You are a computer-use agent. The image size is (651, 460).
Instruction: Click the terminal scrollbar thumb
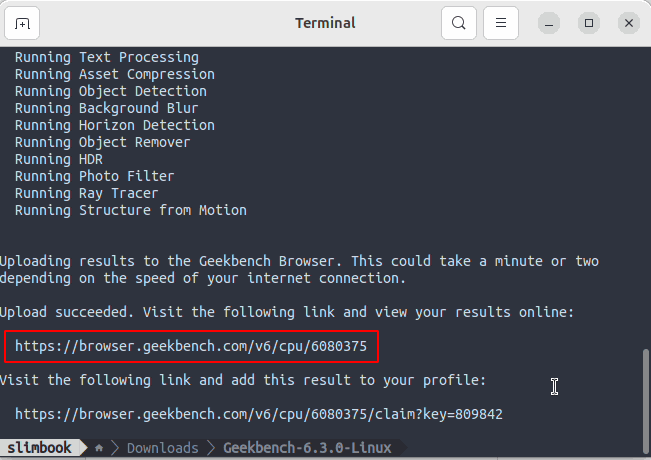pos(646,395)
